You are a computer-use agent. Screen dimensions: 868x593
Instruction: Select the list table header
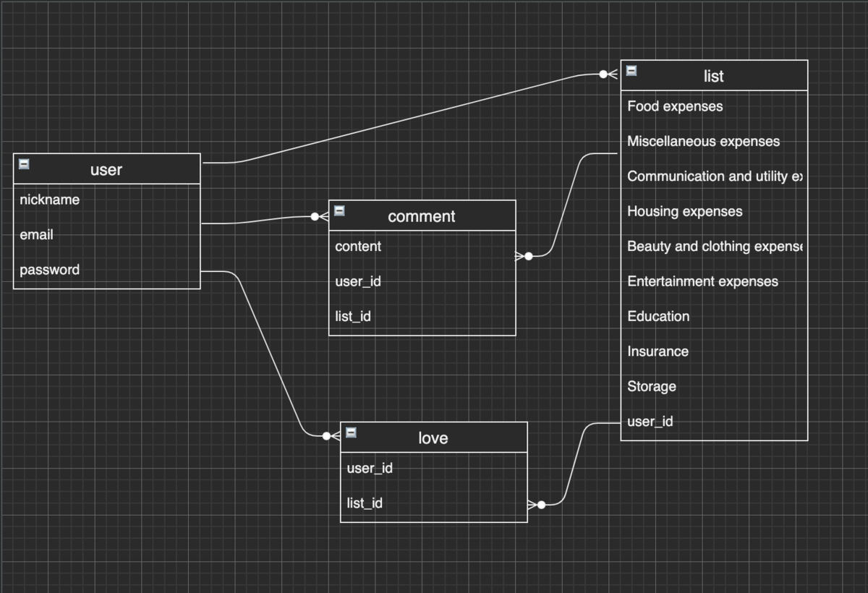715,76
